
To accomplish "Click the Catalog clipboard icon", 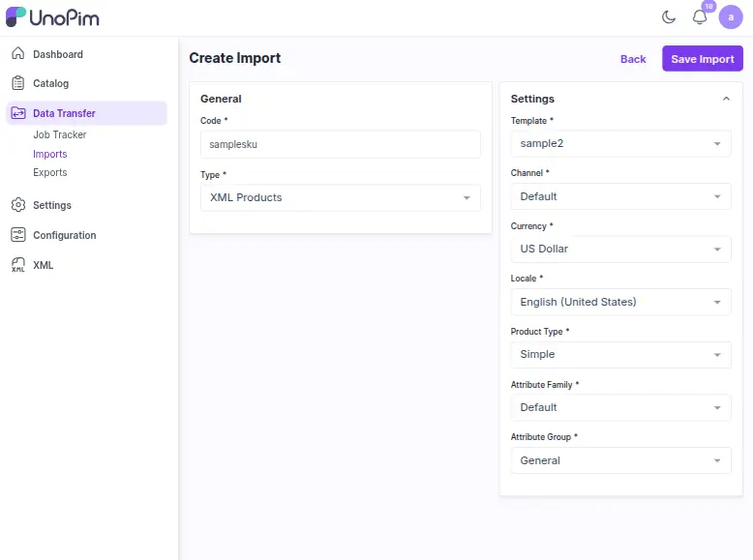I will point(17,83).
